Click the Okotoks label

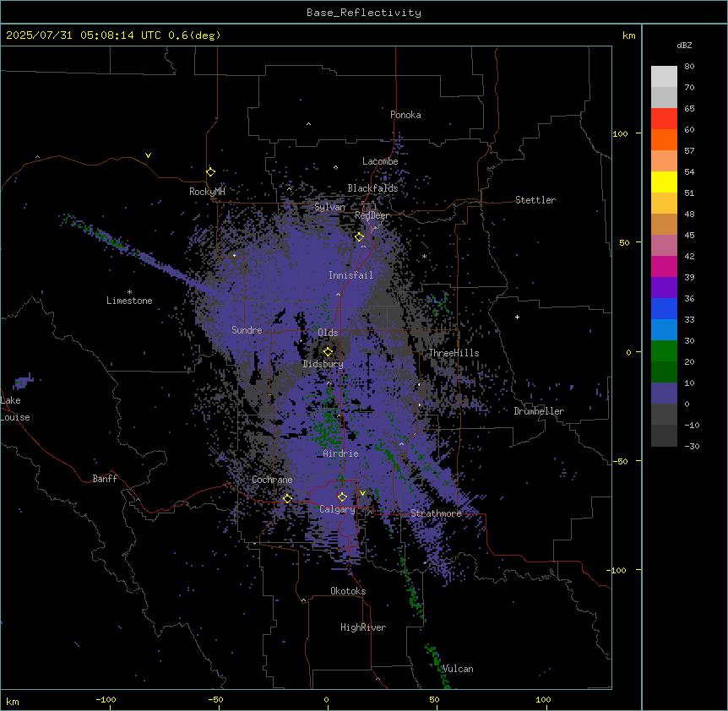point(348,591)
